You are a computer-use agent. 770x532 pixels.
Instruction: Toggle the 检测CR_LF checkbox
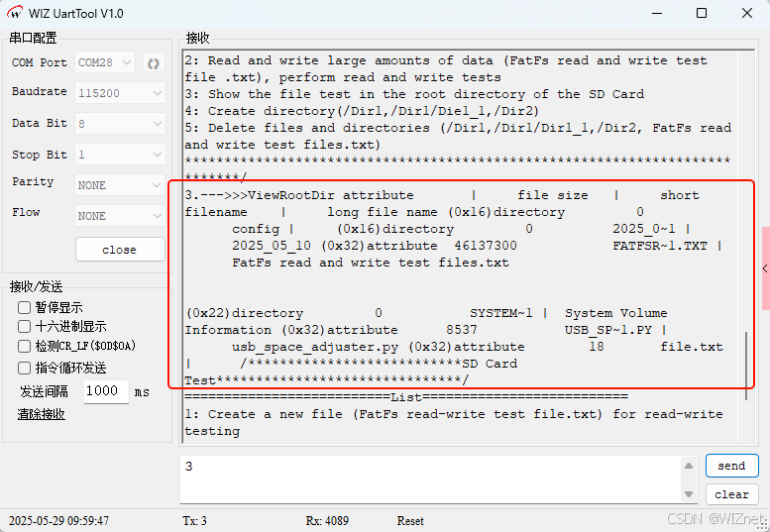click(x=24, y=347)
